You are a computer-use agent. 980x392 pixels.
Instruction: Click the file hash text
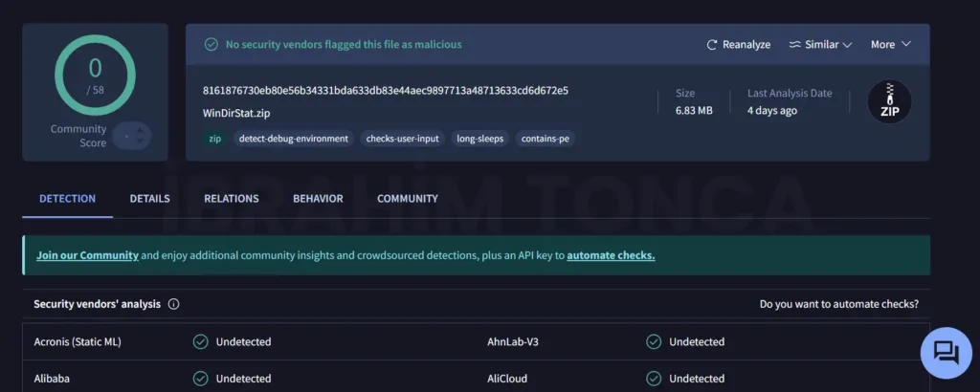pyautogui.click(x=386, y=91)
